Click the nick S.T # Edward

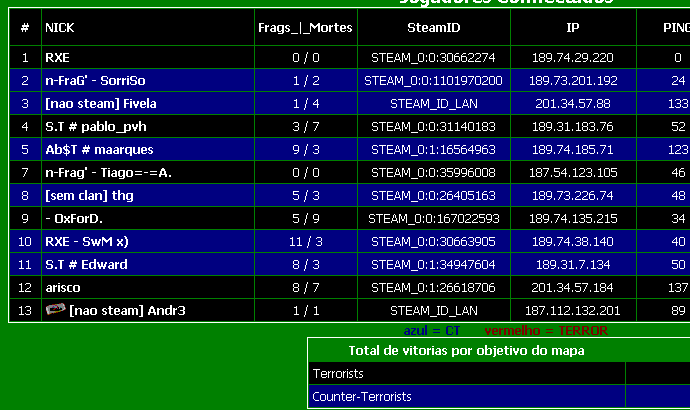[86, 264]
